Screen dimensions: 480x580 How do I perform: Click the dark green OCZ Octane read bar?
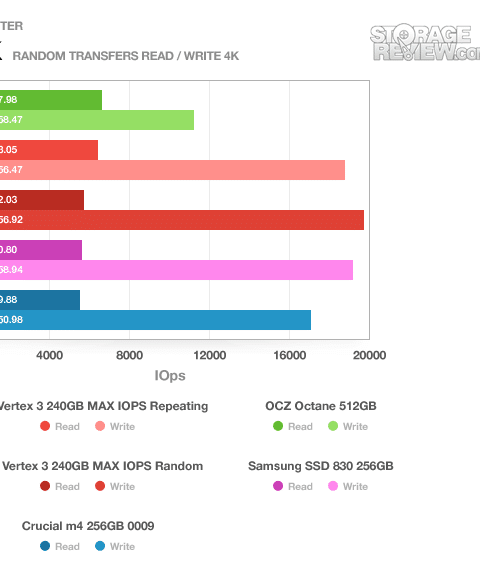coord(51,100)
